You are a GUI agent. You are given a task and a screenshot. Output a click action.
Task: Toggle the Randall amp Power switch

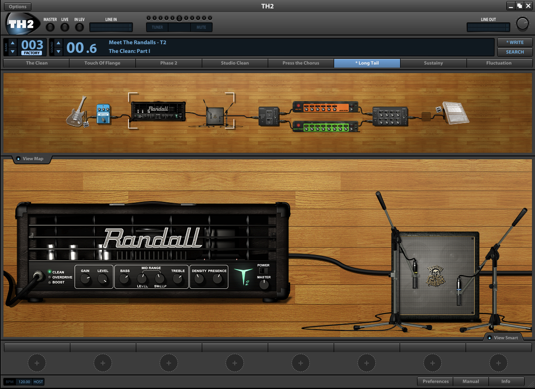pyautogui.click(x=263, y=271)
